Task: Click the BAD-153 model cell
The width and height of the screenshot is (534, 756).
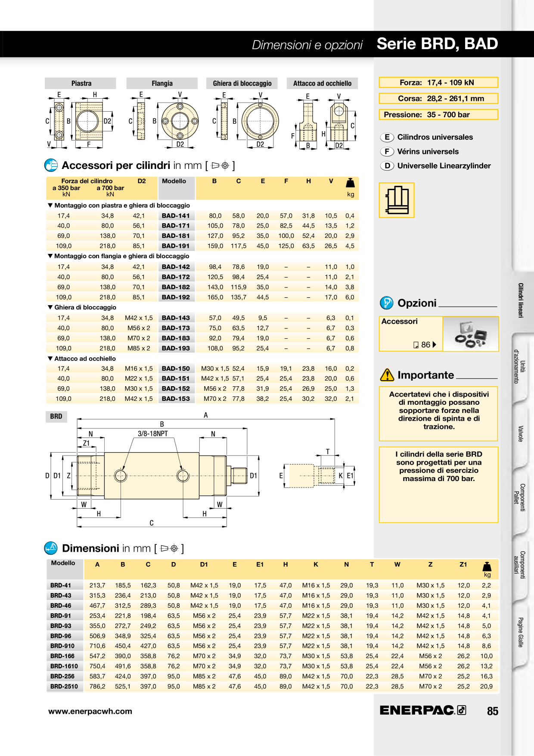Action: pyautogui.click(x=176, y=399)
